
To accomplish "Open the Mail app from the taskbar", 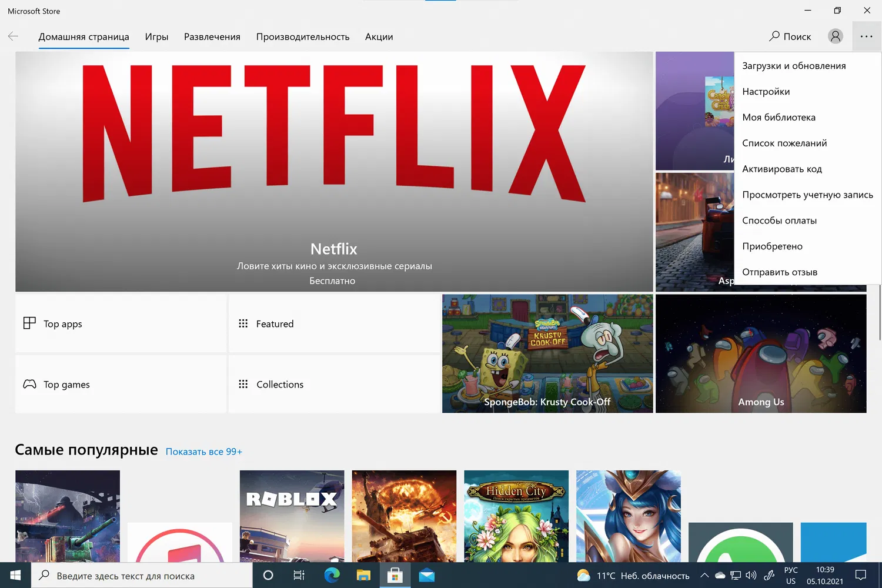I will tap(427, 575).
